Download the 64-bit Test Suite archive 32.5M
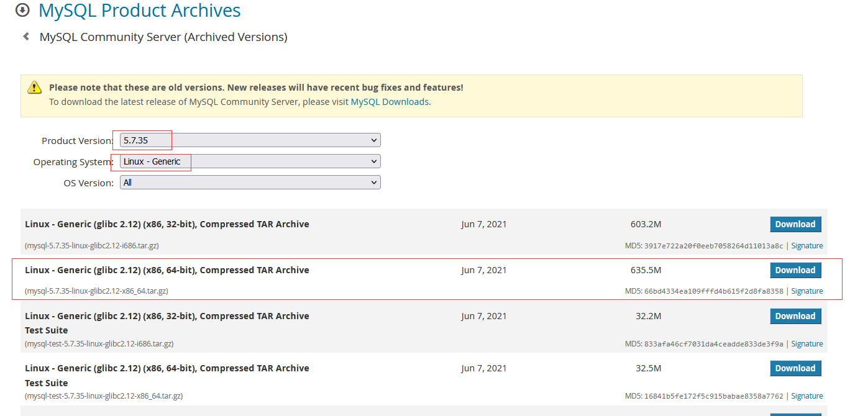 pyautogui.click(x=795, y=368)
